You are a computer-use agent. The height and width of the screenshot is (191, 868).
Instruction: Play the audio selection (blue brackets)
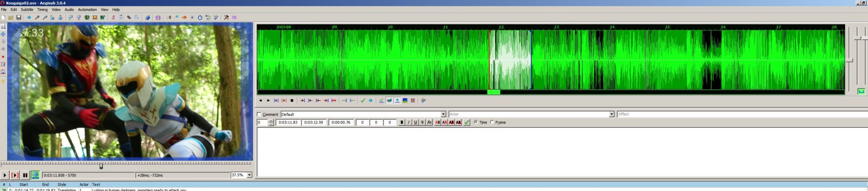pyautogui.click(x=276, y=101)
